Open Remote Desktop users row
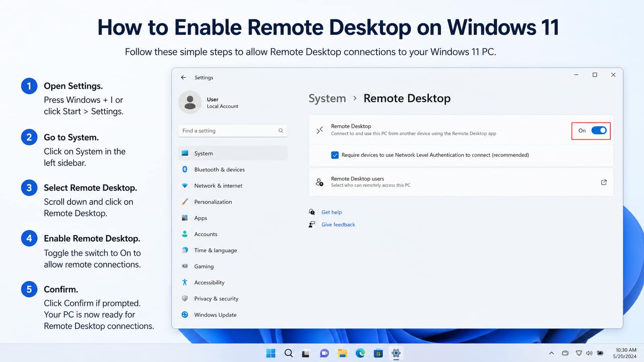The height and width of the screenshot is (362, 644). click(x=461, y=182)
